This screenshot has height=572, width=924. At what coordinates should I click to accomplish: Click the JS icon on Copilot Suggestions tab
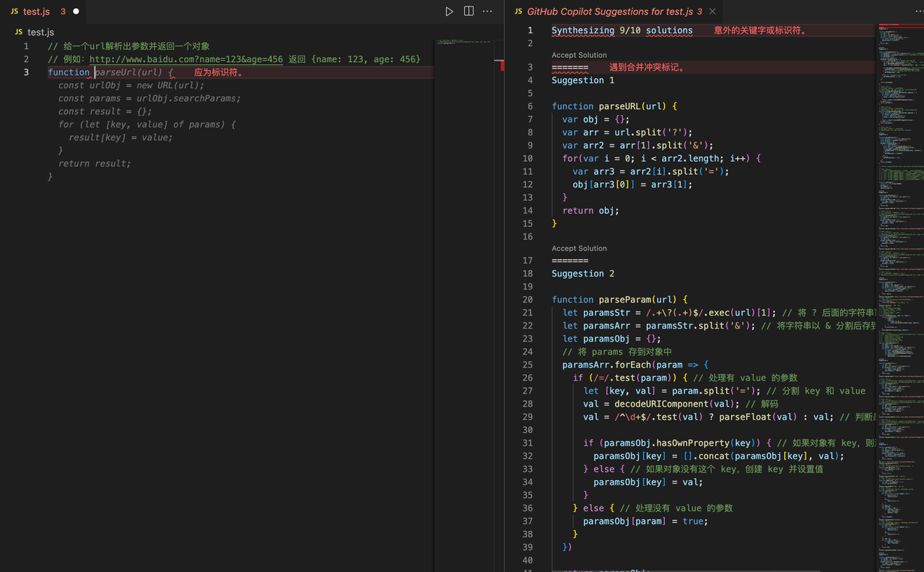(x=518, y=12)
